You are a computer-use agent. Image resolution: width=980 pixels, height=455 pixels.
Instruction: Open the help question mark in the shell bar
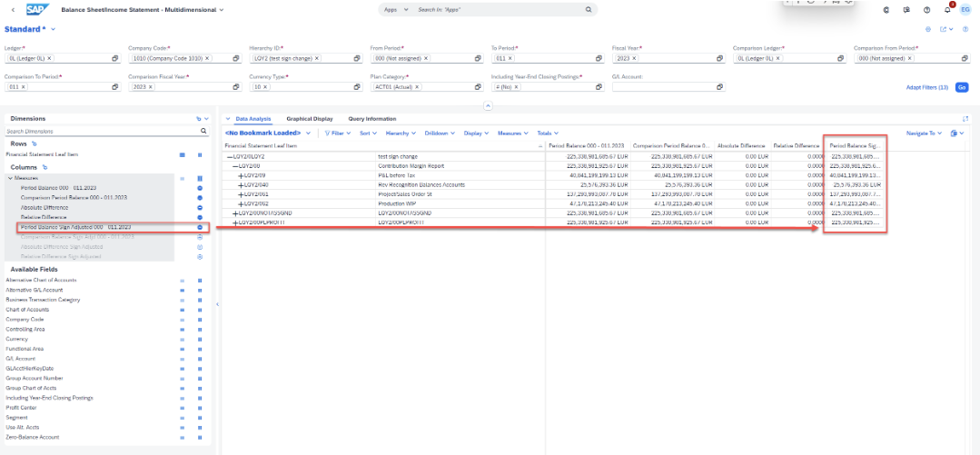[926, 10]
